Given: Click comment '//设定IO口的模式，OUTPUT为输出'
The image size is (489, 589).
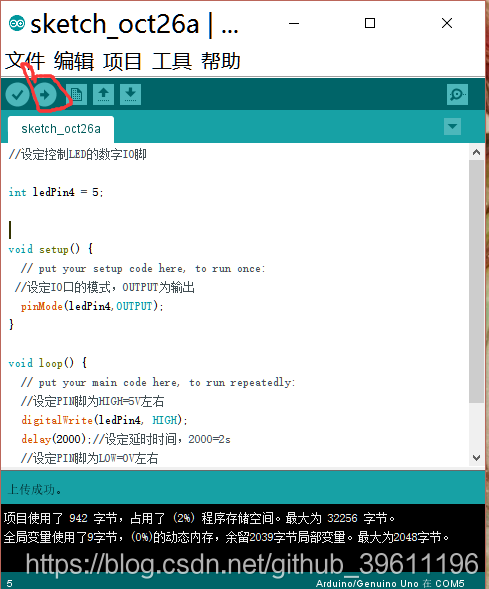Looking at the screenshot, I should tap(105, 287).
